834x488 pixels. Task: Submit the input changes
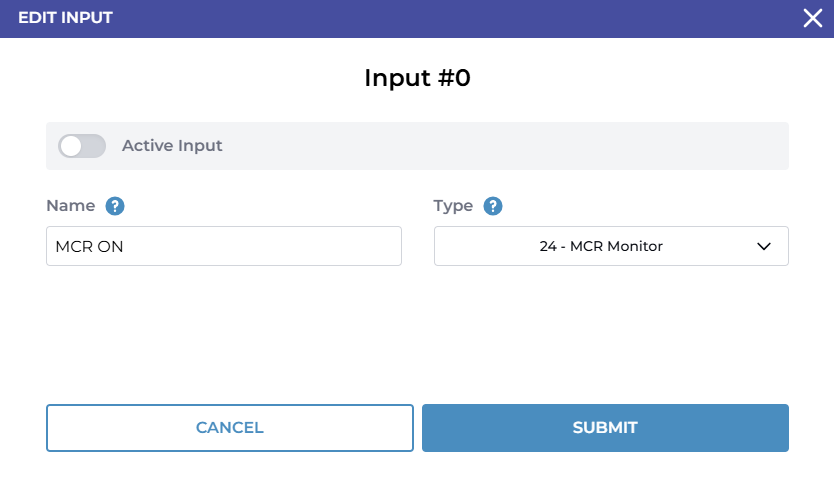[x=605, y=428]
